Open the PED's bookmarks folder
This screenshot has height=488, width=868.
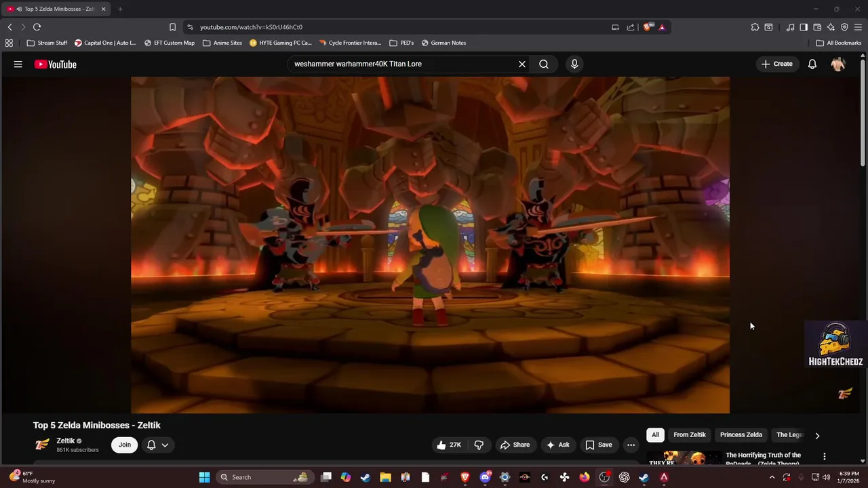click(x=401, y=43)
